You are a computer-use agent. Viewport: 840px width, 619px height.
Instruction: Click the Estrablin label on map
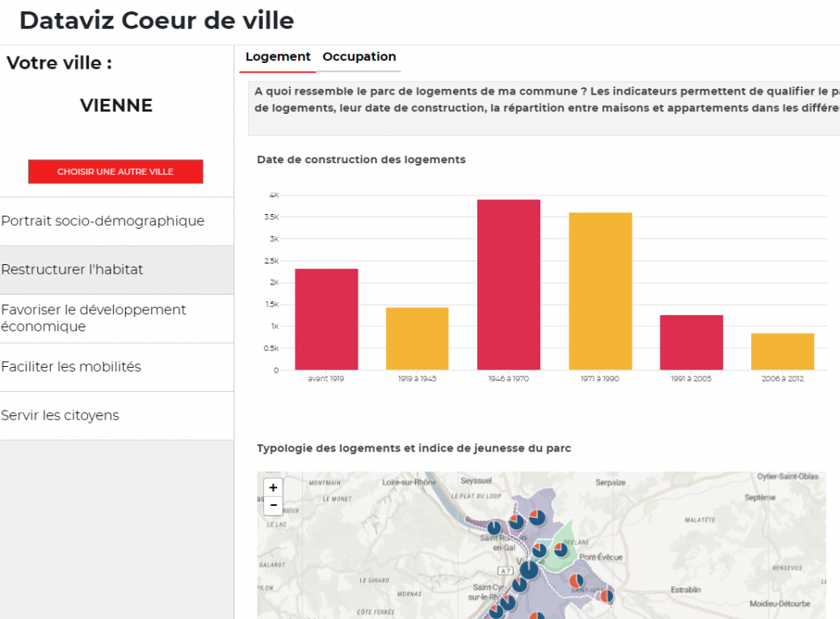coord(686,590)
